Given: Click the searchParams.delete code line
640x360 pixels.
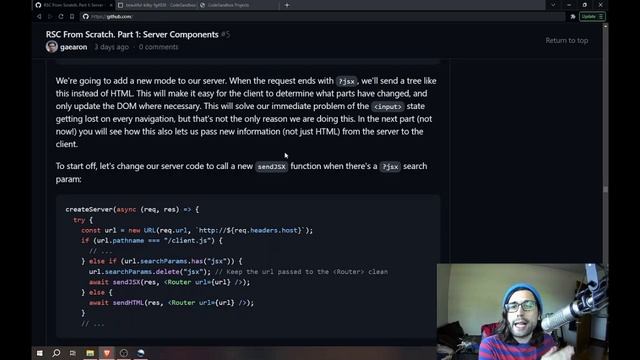Looking at the screenshot, I should tap(238, 272).
